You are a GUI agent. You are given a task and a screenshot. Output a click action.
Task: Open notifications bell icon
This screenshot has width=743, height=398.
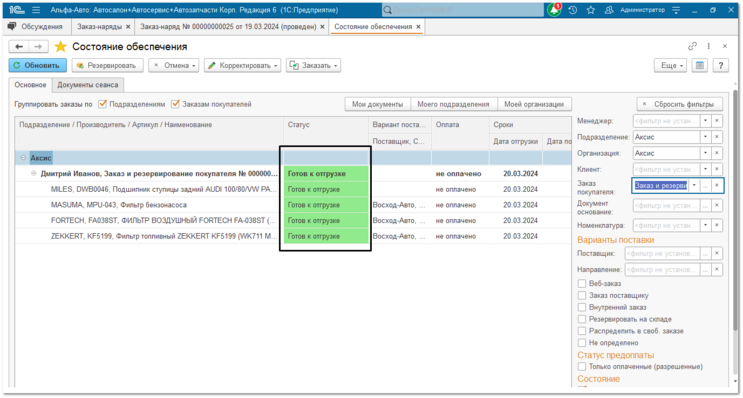tap(554, 10)
